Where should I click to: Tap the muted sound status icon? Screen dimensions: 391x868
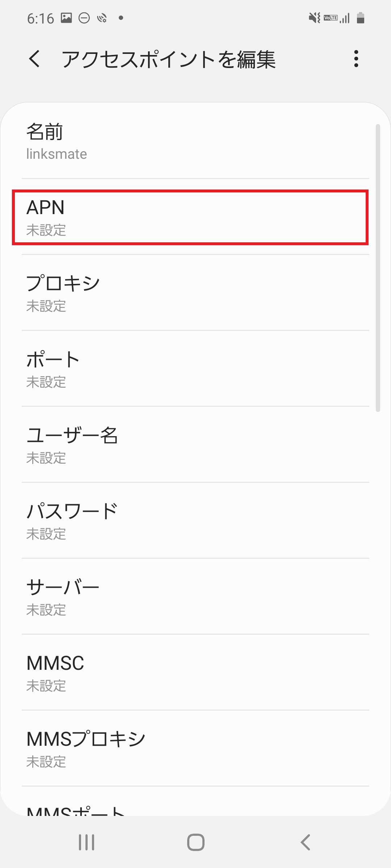(314, 18)
